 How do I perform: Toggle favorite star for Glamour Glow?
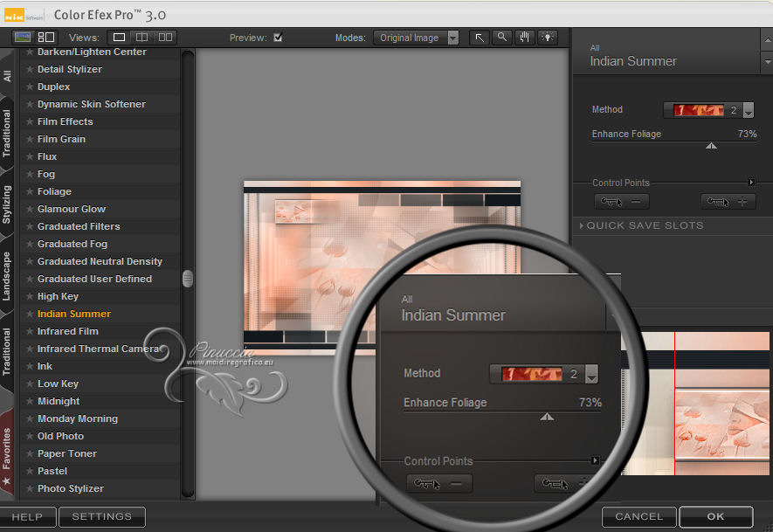point(30,209)
